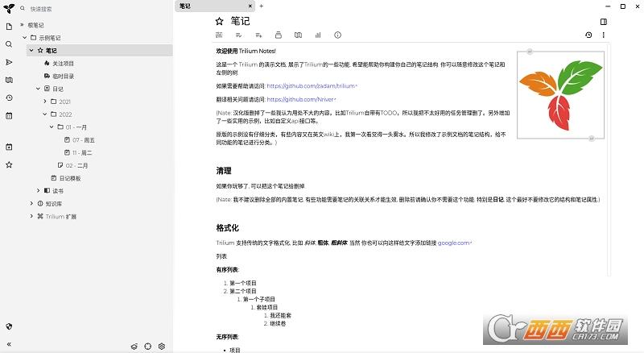Click the jump-to-note arrow icon in launcher

9,62
